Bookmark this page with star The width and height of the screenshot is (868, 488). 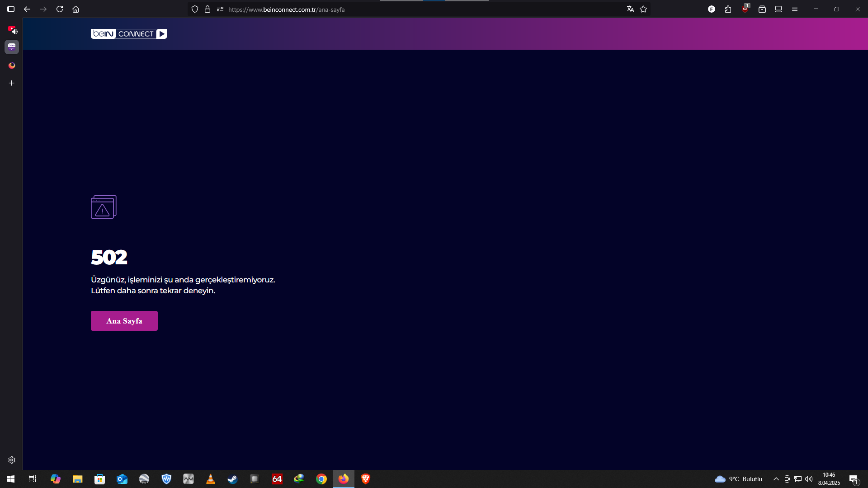point(643,9)
